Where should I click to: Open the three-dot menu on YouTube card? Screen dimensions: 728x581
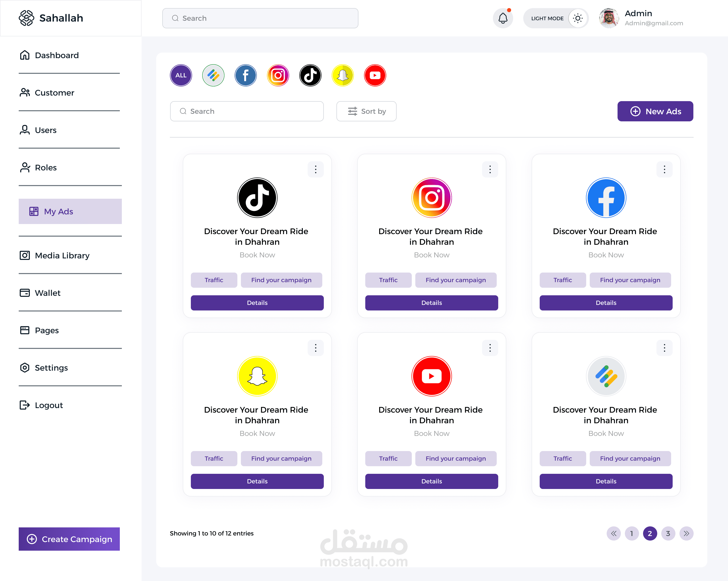(x=490, y=348)
